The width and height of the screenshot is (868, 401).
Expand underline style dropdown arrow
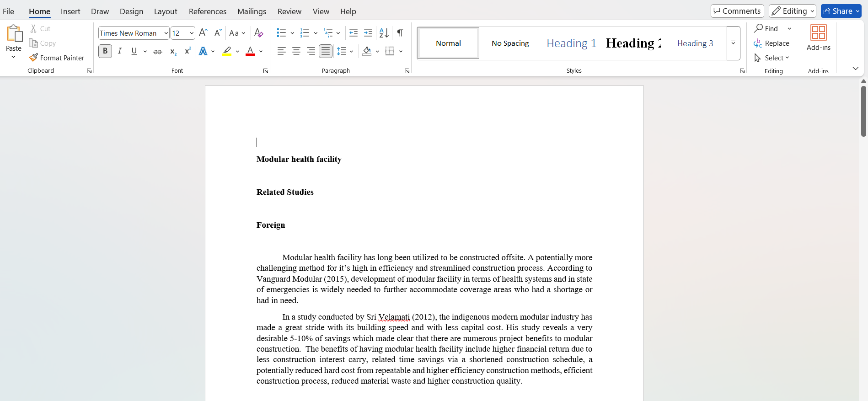point(145,51)
